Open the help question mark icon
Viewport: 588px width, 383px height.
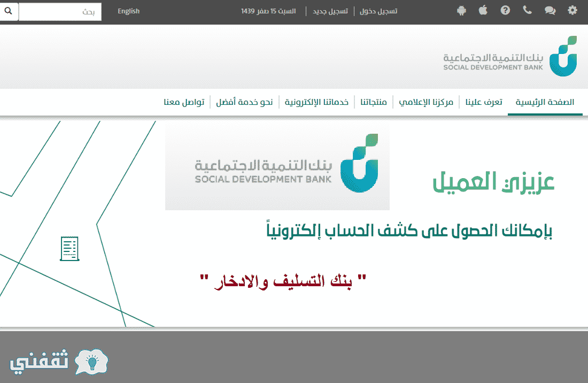(505, 10)
